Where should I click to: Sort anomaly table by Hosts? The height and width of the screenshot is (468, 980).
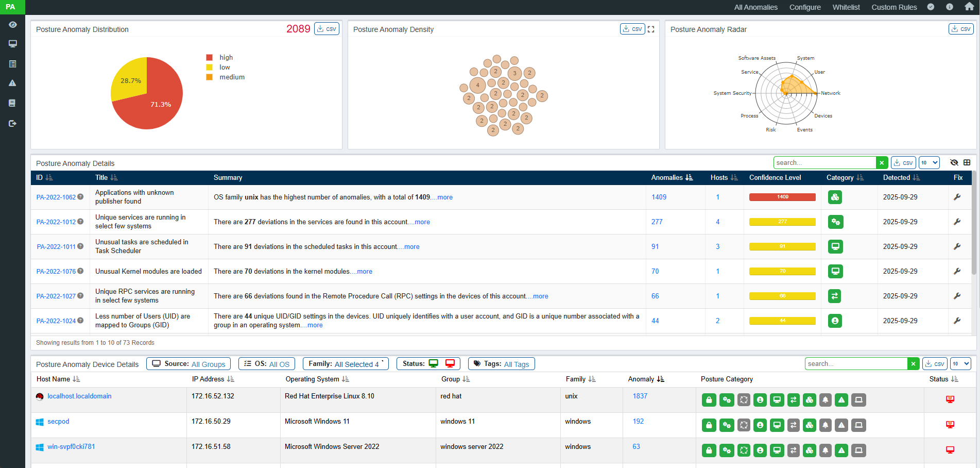(724, 177)
